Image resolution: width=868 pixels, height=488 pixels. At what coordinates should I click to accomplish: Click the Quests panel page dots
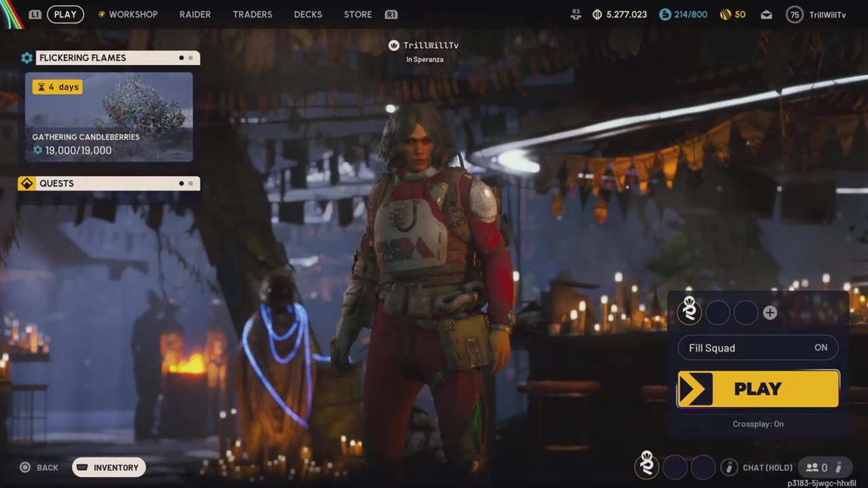[x=186, y=183]
